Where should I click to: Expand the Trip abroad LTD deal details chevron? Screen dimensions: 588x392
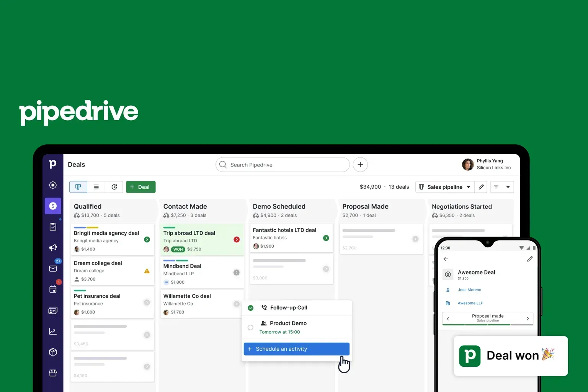pos(236,239)
